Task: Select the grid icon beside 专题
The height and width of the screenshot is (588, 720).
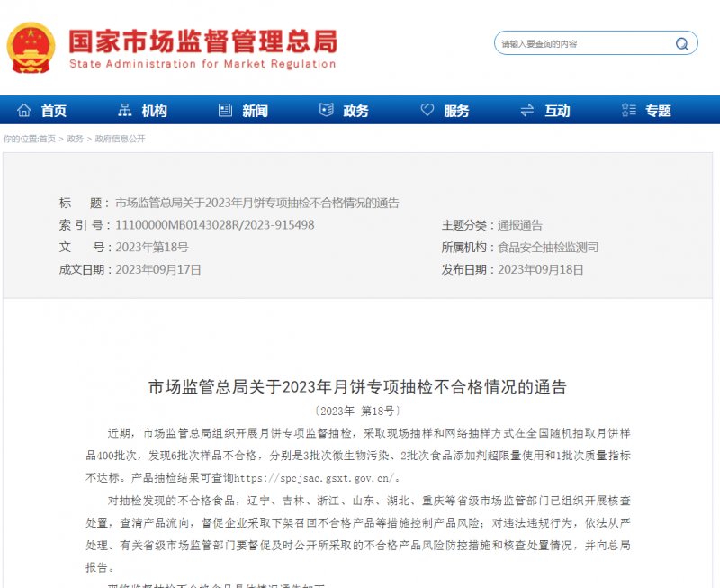Action: (628, 109)
